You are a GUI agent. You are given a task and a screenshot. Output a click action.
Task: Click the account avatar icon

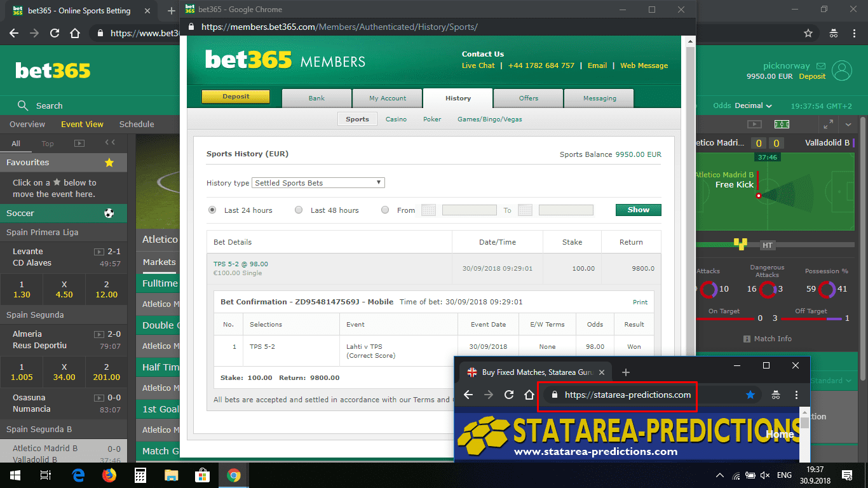point(842,71)
